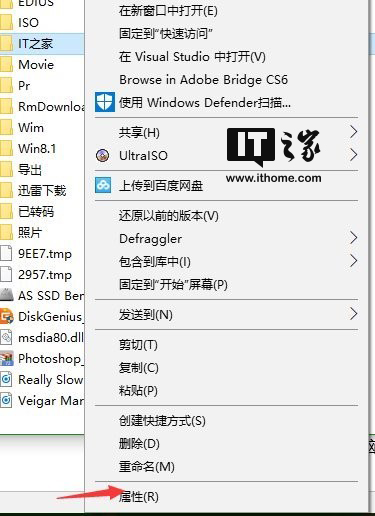Click the Windows Defender shield icon
Image resolution: width=375 pixels, height=516 pixels.
point(105,102)
